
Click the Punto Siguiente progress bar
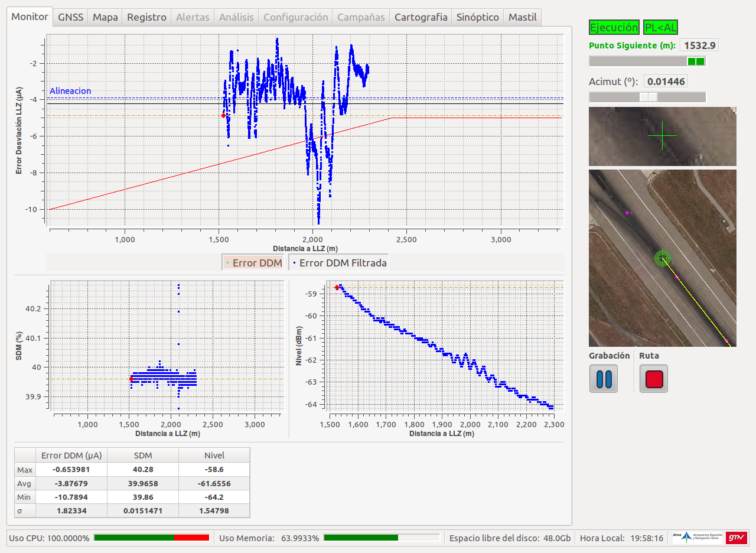[647, 61]
